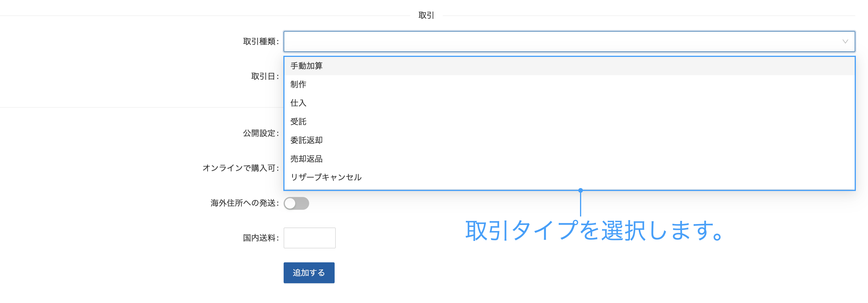Click the 追加する button
This screenshot has height=303, width=868.
309,273
